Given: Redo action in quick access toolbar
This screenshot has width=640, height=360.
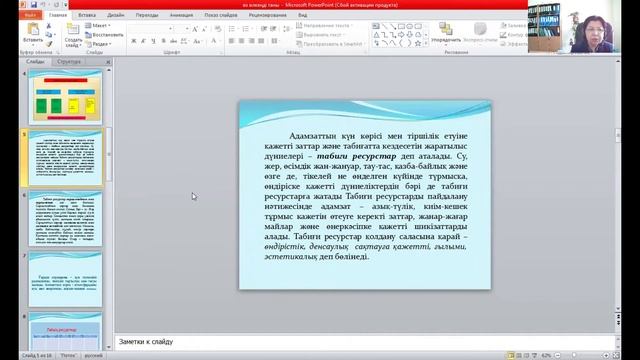Looking at the screenshot, I should (56, 4).
